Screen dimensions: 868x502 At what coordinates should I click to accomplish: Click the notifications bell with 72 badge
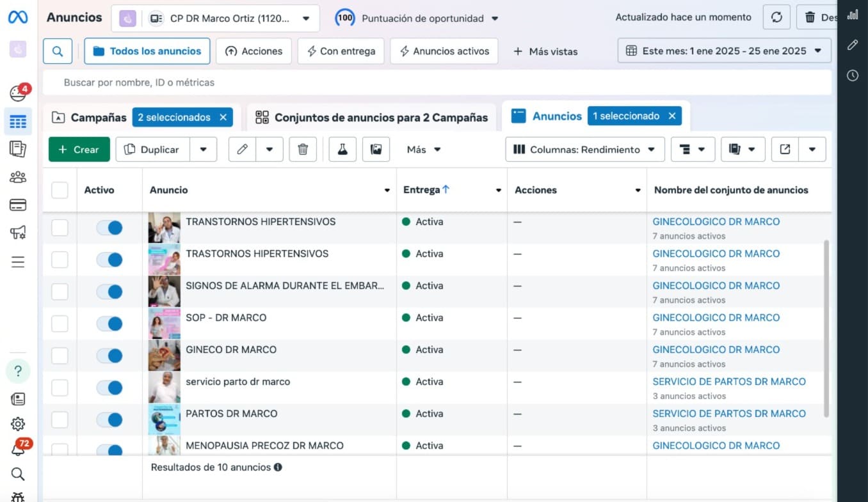pyautogui.click(x=18, y=450)
